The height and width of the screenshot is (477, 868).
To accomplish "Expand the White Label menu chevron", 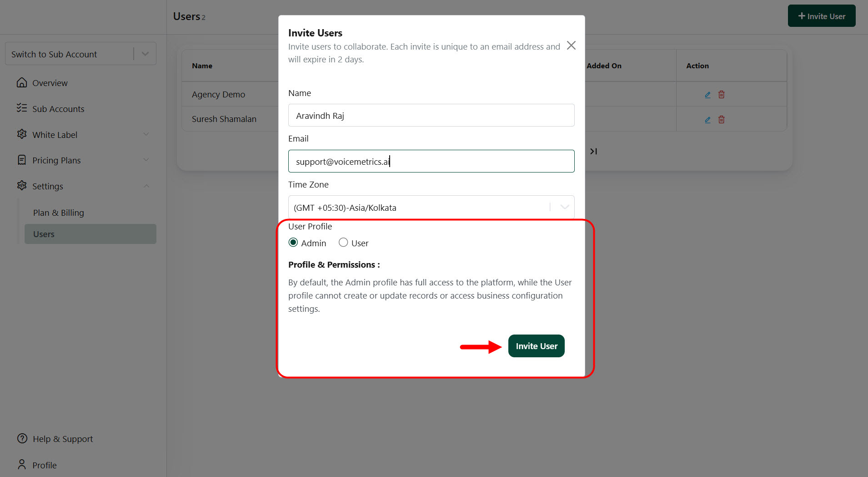I will click(146, 134).
